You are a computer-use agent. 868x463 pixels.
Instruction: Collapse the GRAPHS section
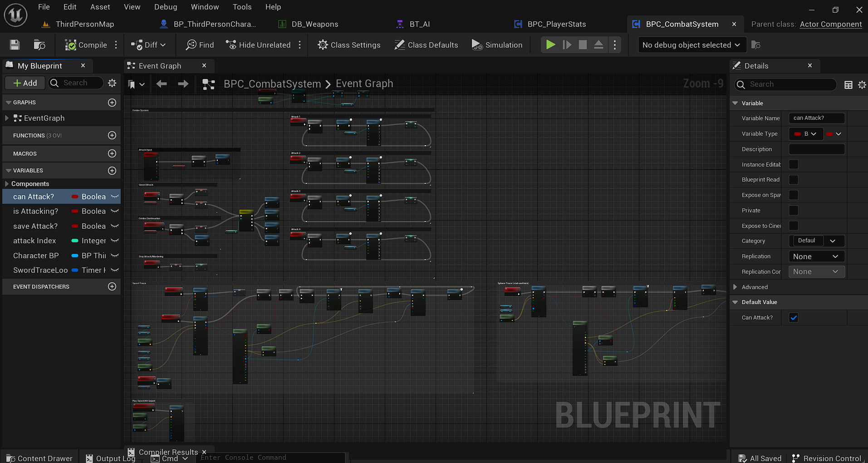(x=8, y=103)
